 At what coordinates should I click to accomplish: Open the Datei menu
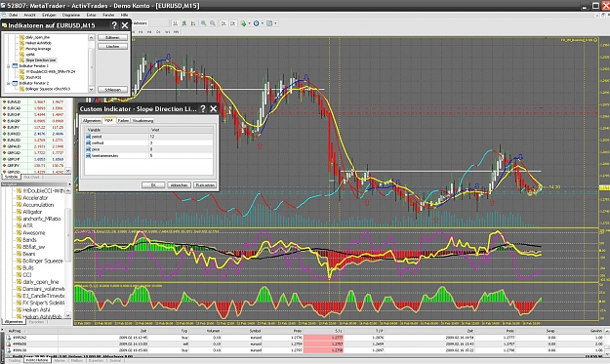click(x=13, y=15)
